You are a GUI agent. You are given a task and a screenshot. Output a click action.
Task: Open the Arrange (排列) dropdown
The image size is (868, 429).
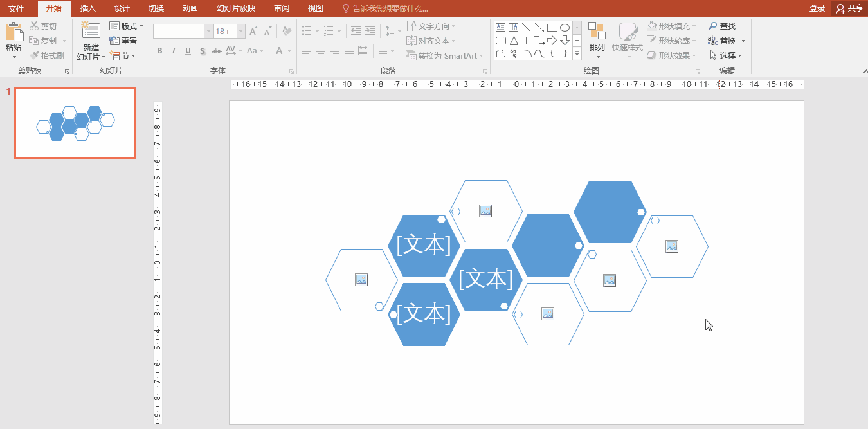[597, 39]
